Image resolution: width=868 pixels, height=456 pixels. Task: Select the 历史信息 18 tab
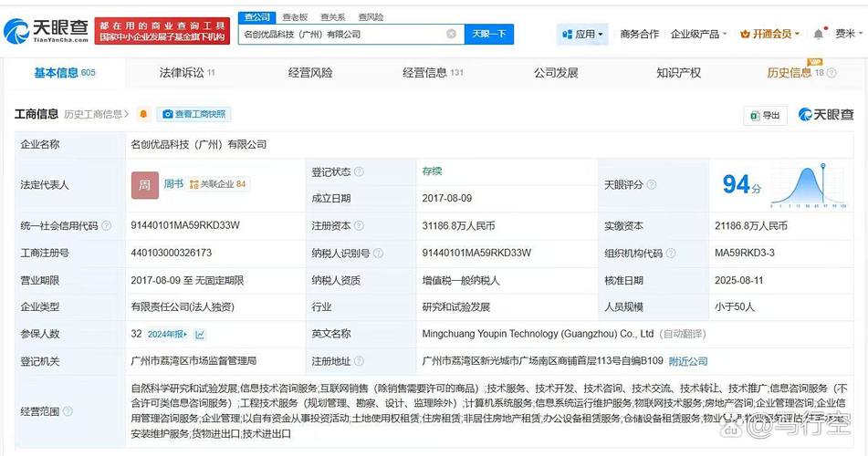click(796, 72)
